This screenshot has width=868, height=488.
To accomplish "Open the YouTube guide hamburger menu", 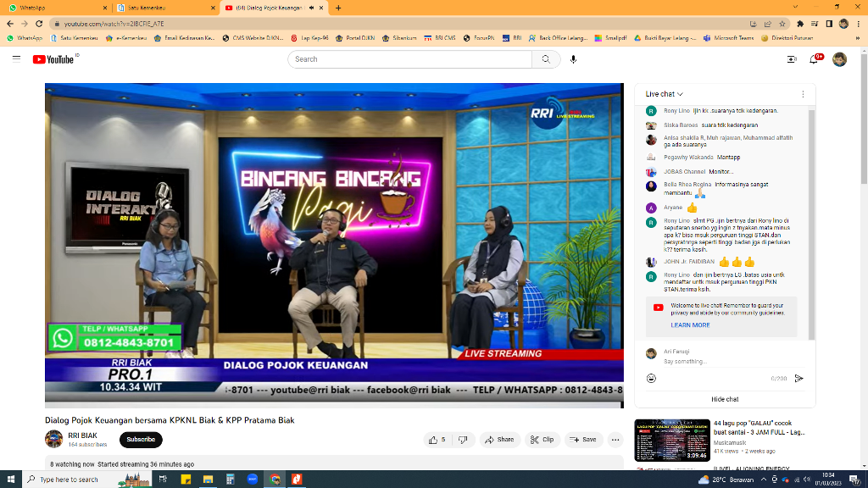I will click(x=16, y=59).
